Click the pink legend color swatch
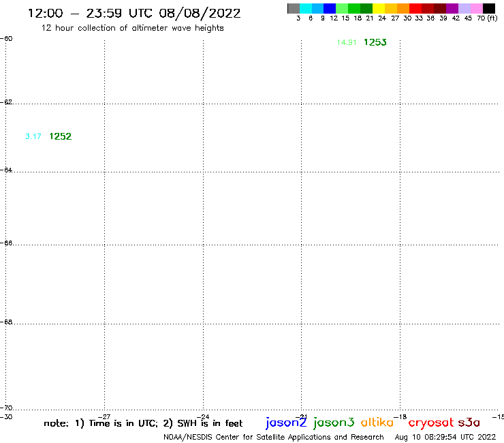504x443 pixels. 477,8
